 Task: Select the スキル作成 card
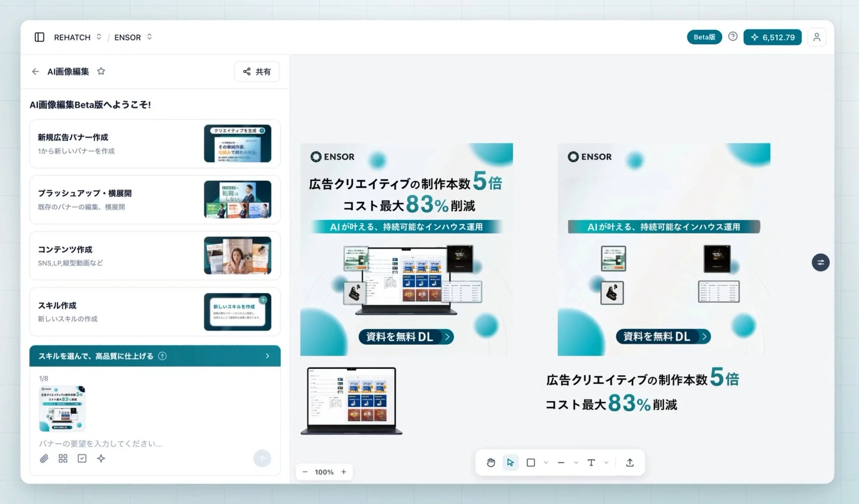click(155, 311)
